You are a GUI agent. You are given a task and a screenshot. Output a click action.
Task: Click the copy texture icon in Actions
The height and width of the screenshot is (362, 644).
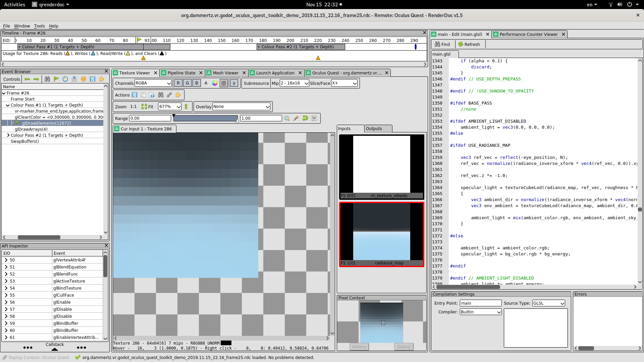[143, 95]
